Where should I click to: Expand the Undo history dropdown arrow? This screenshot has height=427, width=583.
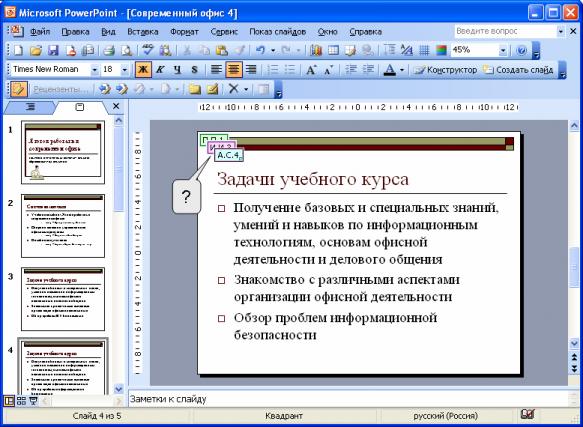pos(273,51)
